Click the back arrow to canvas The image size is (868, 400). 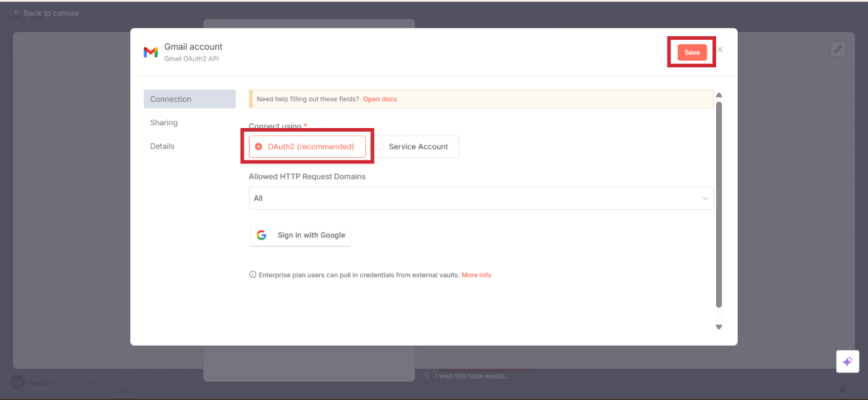tap(16, 13)
